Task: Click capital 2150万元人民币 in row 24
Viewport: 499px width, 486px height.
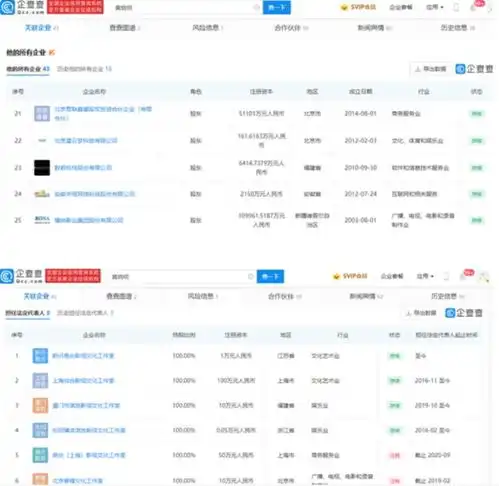Action: [261, 194]
